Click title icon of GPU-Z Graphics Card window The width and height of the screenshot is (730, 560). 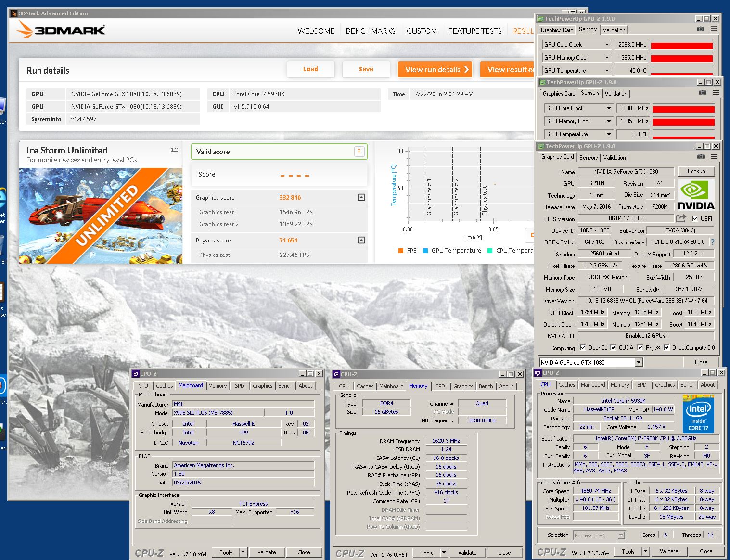[541, 146]
